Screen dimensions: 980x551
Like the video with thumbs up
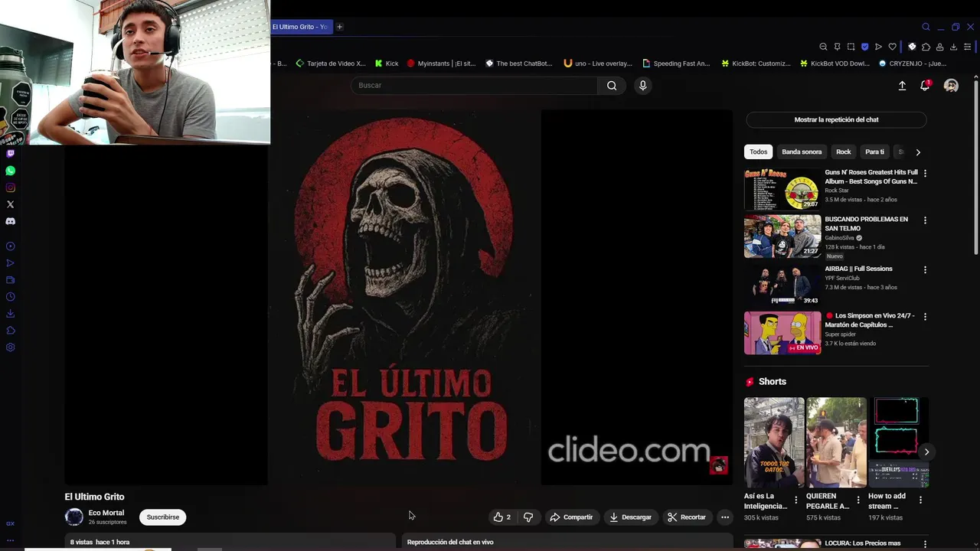pyautogui.click(x=502, y=517)
